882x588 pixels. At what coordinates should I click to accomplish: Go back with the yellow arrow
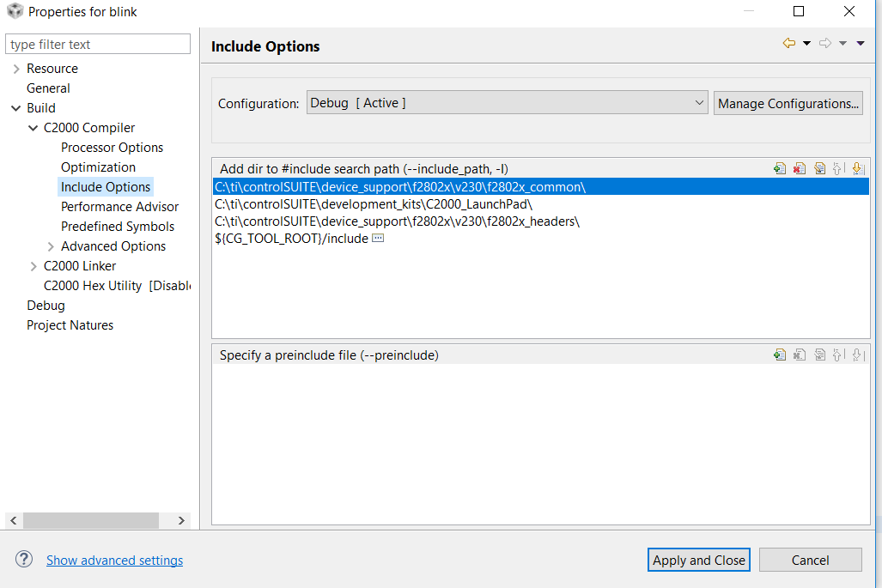(x=788, y=44)
